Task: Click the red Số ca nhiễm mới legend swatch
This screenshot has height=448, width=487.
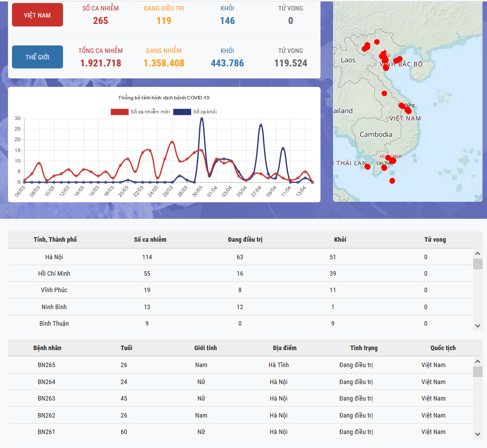Action: tap(119, 111)
